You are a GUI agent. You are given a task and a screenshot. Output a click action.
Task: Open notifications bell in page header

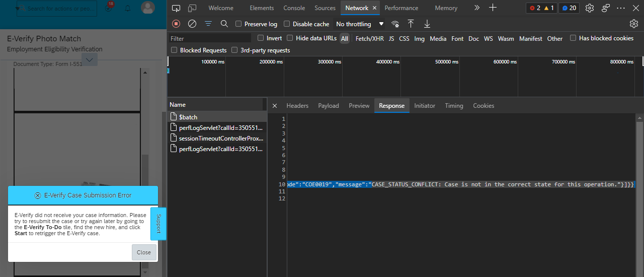point(128,8)
